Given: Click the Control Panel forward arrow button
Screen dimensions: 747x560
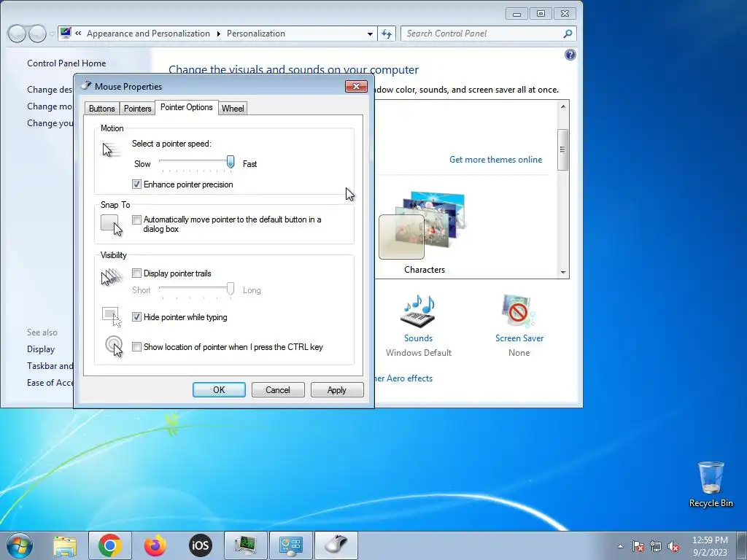Looking at the screenshot, I should (37, 34).
